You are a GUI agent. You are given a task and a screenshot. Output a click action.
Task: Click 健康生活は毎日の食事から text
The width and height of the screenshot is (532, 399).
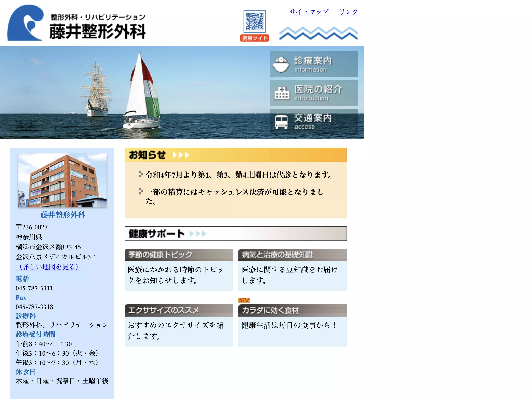coord(289,325)
